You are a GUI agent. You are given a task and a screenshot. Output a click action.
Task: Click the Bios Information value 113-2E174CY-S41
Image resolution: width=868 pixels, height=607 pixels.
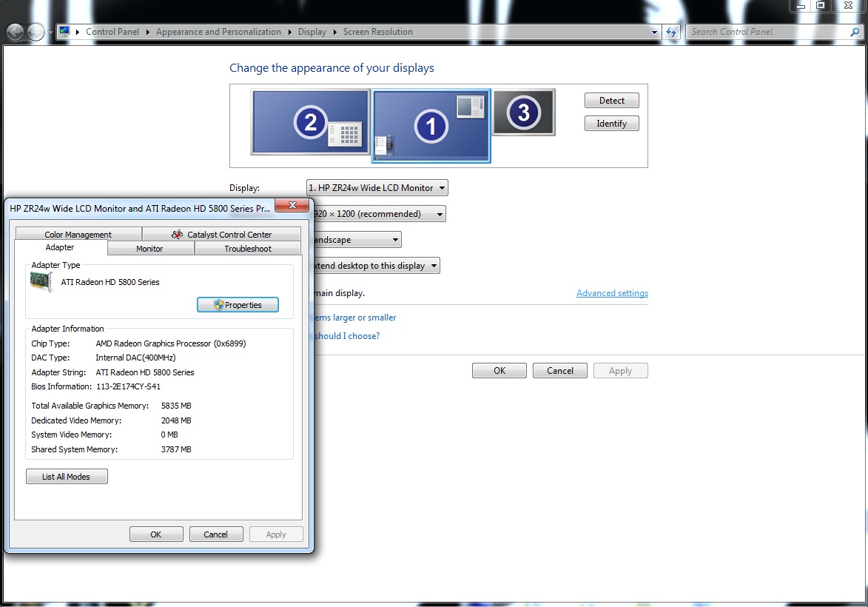tap(129, 386)
